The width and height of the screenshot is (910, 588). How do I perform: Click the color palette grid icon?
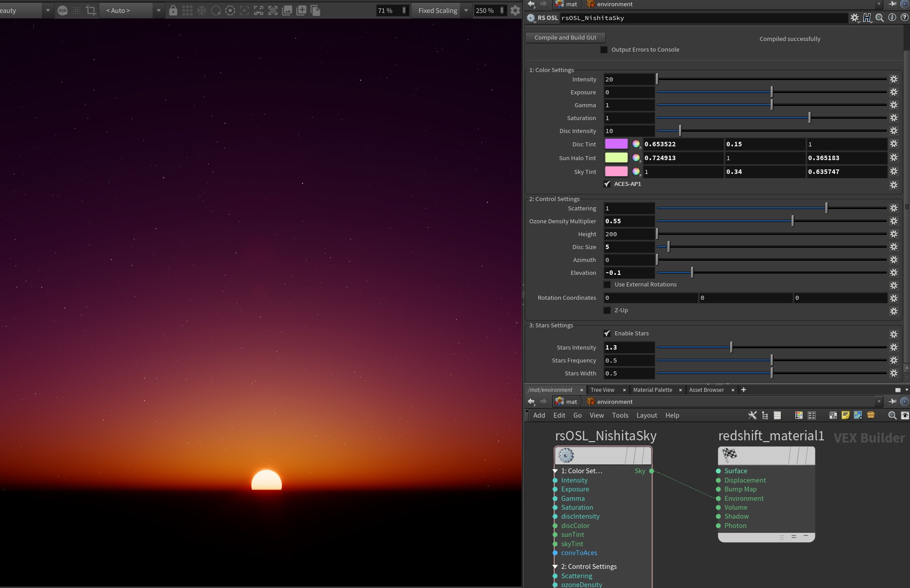tap(799, 415)
